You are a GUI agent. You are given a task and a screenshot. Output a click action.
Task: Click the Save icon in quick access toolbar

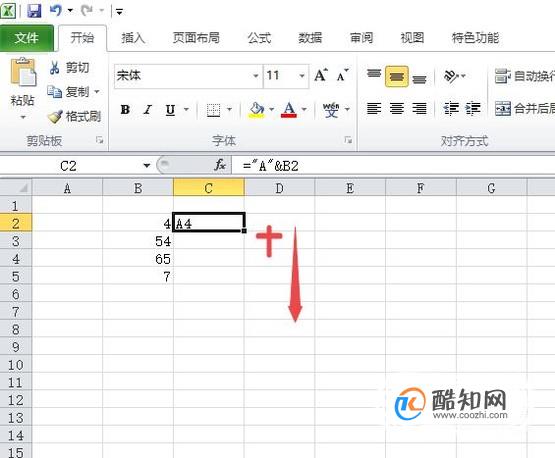tap(34, 11)
